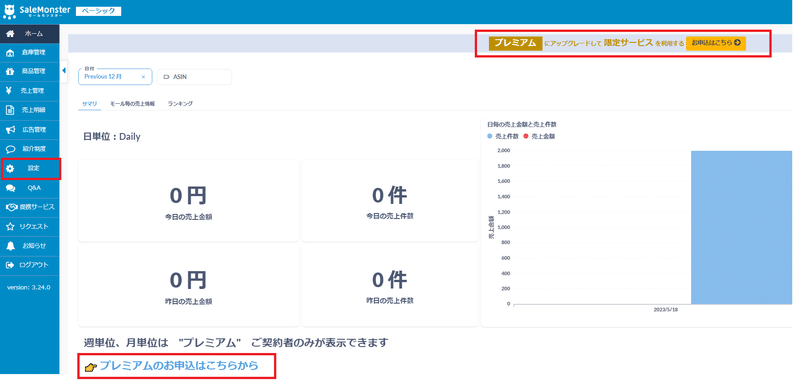Open 設定 gear icon in sidebar

pyautogui.click(x=10, y=168)
